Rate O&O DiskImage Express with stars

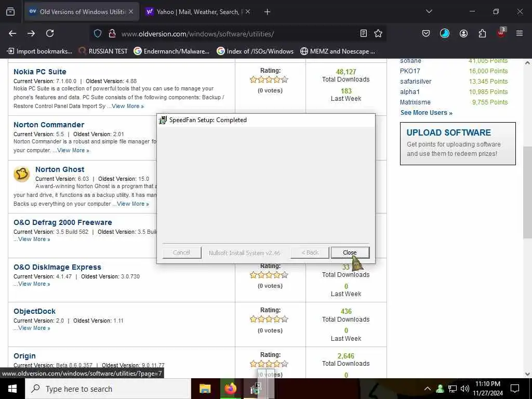click(x=269, y=275)
